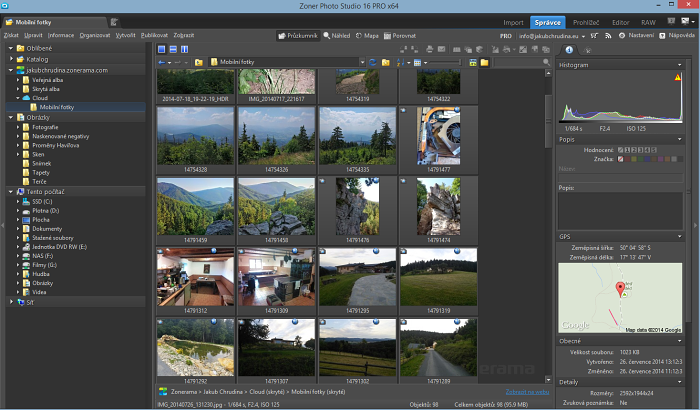Collapse the Oblíbené tree section
This screenshot has height=410, width=700.
[11, 48]
